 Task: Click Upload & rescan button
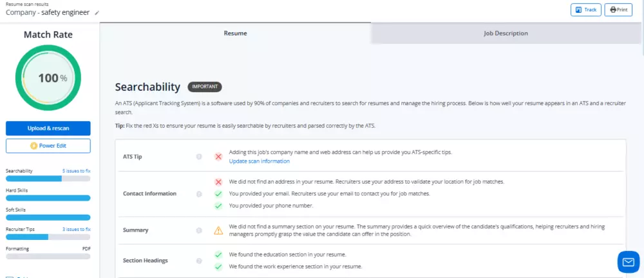click(x=48, y=128)
